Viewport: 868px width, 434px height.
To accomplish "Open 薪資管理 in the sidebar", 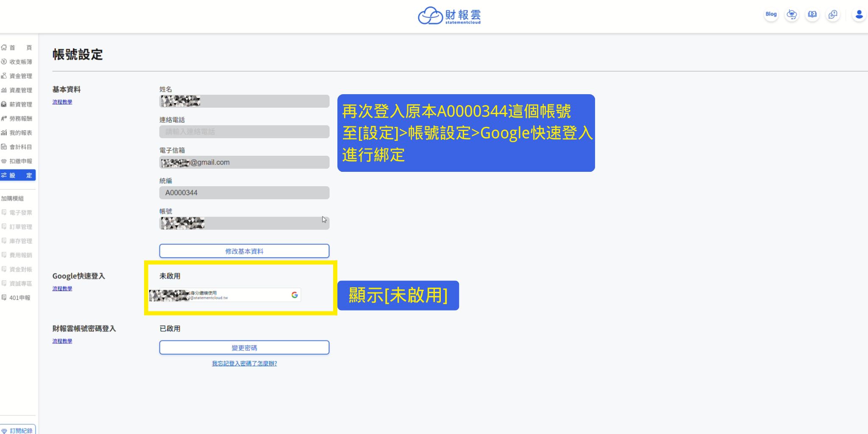I will pos(17,104).
